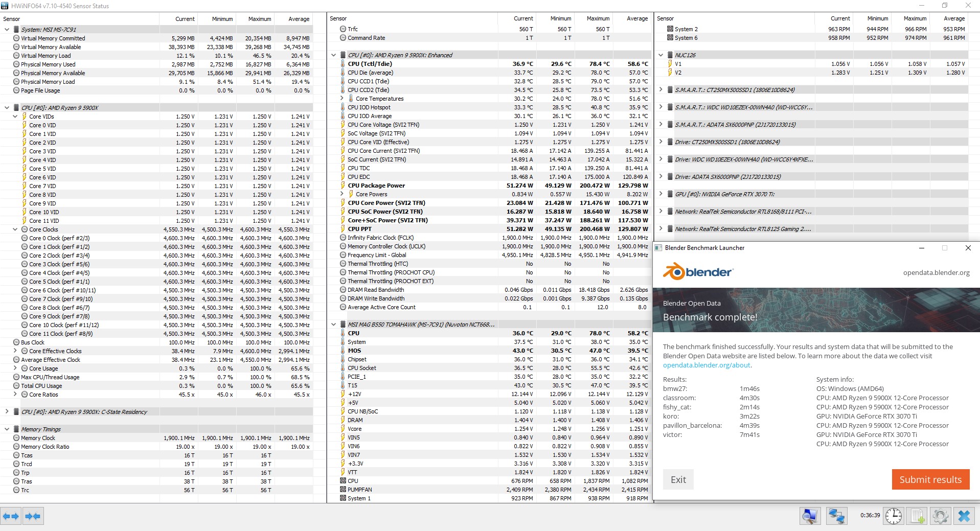The image size is (980, 531).
Task: Close the Blender Benchmark Launcher window
Action: 968,248
